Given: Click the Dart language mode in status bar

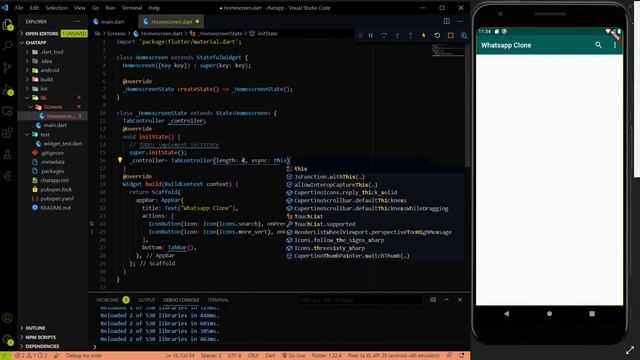Looking at the screenshot, I should 270,356.
